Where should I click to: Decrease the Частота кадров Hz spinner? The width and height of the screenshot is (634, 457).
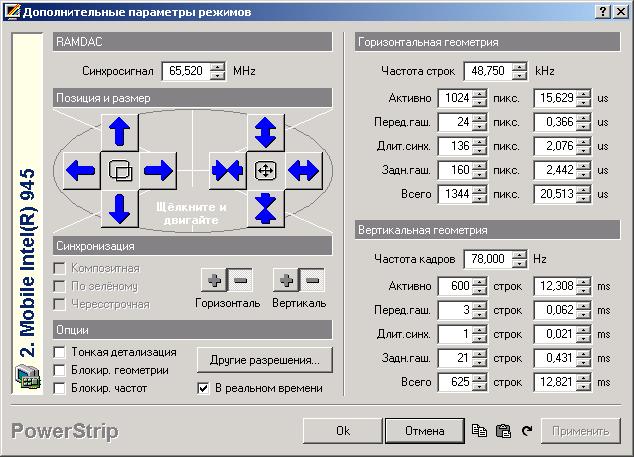point(518,263)
